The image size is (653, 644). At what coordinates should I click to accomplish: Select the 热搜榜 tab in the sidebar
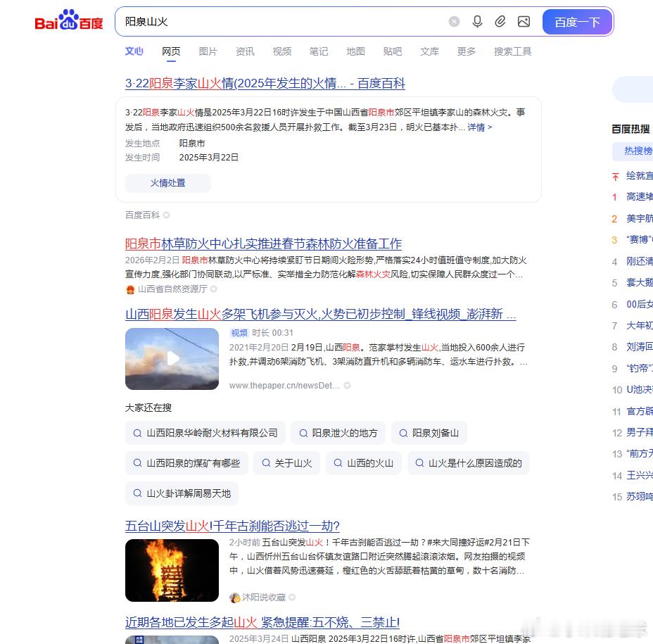click(633, 151)
